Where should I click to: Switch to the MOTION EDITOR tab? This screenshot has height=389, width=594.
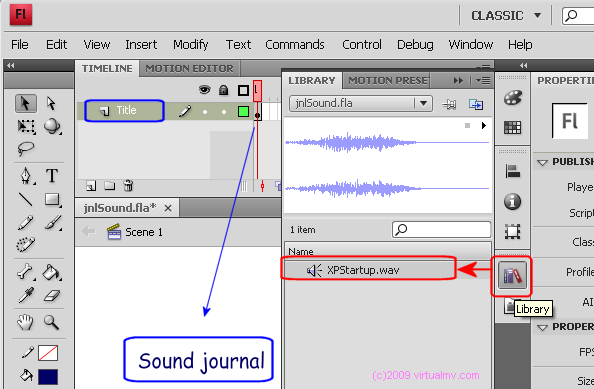189,69
